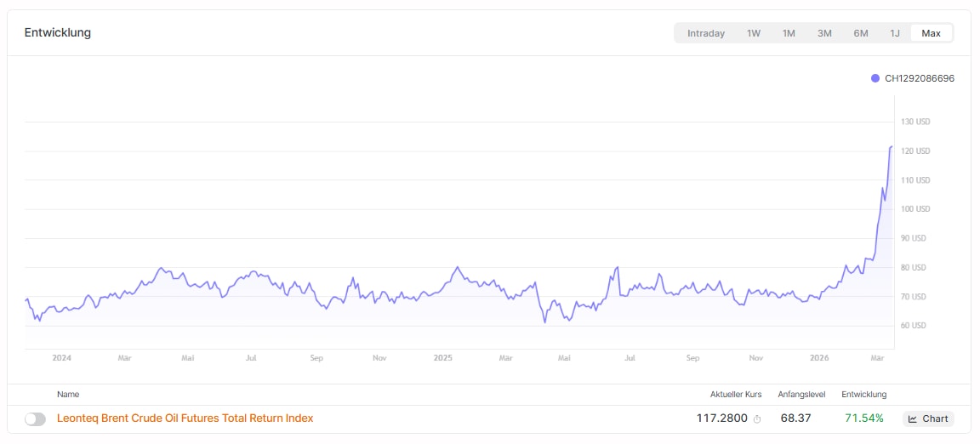Toggle the switch beside Leonteq Brent Crude
980x444 pixels.
[x=36, y=418]
